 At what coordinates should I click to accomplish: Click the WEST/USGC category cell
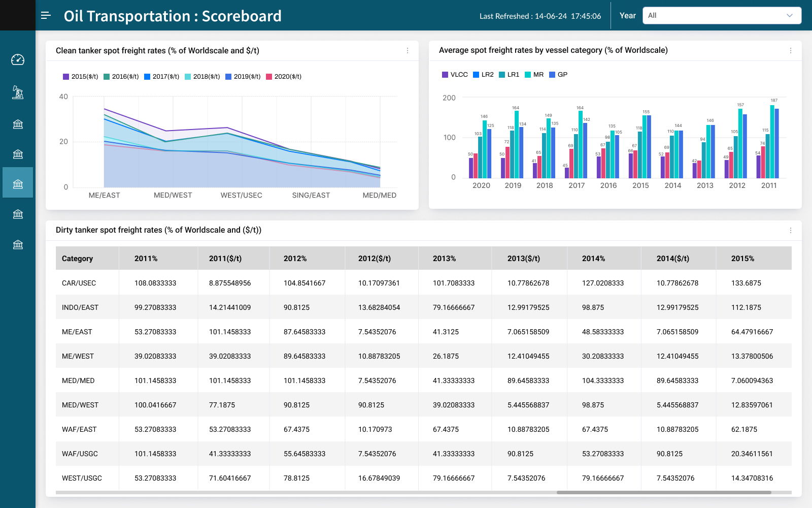point(82,478)
